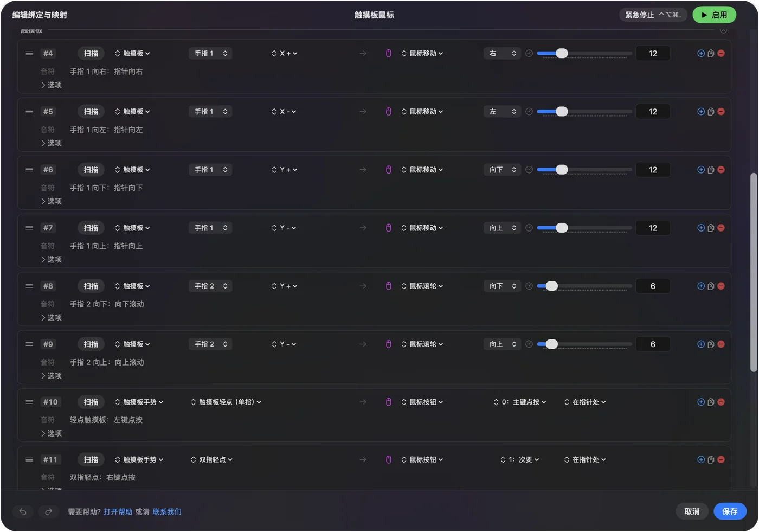Toggle the 扫描 (scan) button in rule #9
Screen dimensions: 759x532
(91, 344)
